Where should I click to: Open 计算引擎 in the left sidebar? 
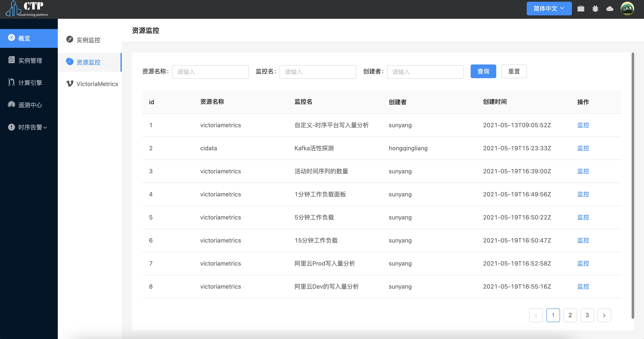click(x=29, y=83)
